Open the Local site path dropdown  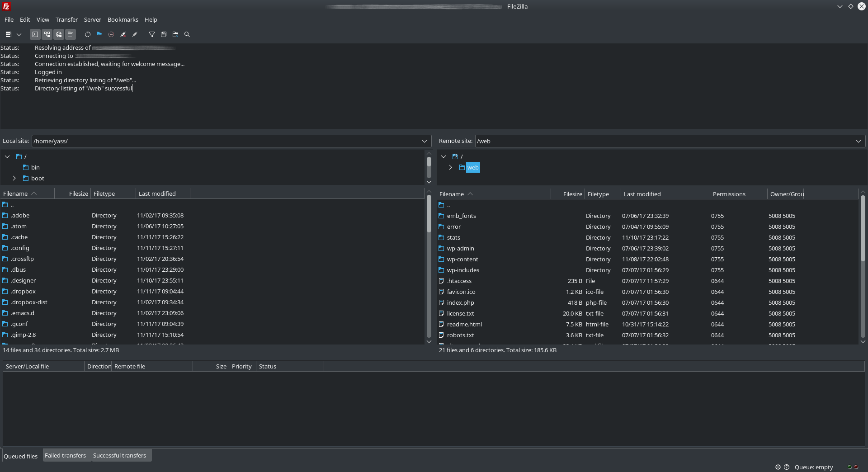click(425, 141)
